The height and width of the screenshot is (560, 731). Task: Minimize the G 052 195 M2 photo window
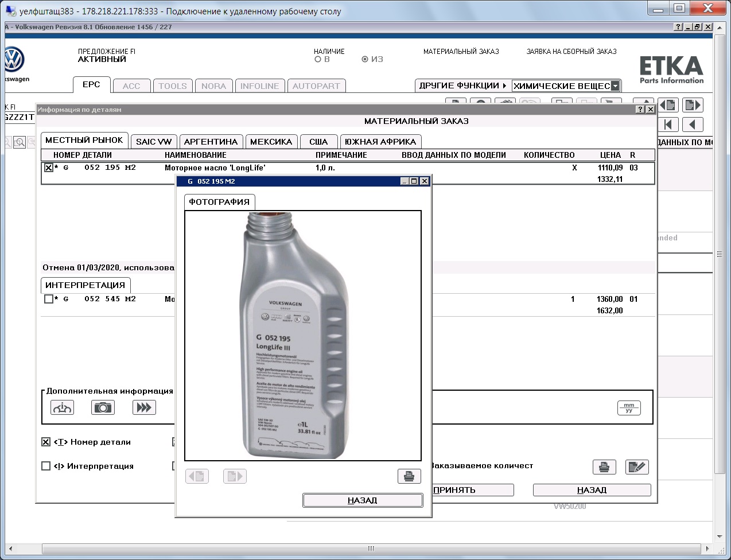(405, 181)
